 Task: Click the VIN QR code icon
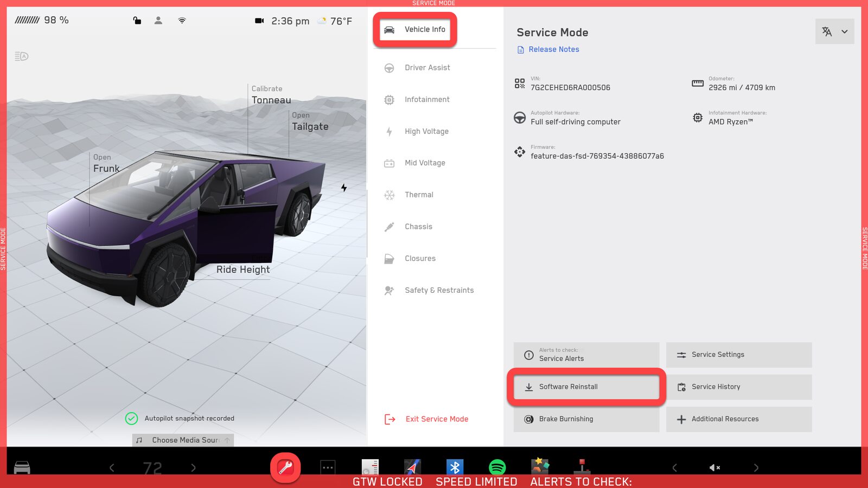(x=520, y=84)
